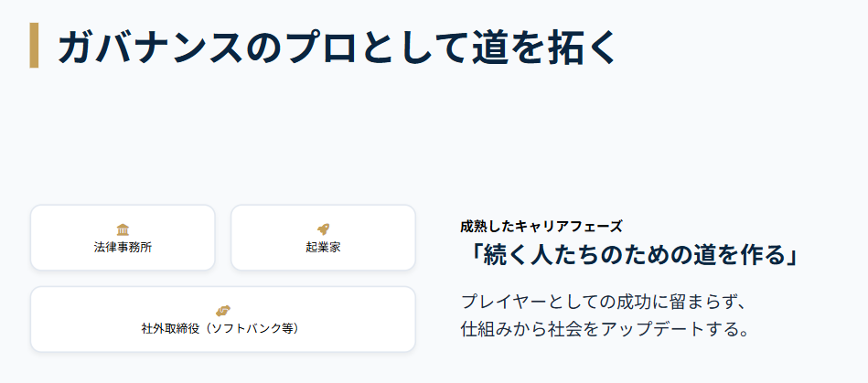
Task: Click 続く人たち in the quoted heading
Action: coord(540,255)
